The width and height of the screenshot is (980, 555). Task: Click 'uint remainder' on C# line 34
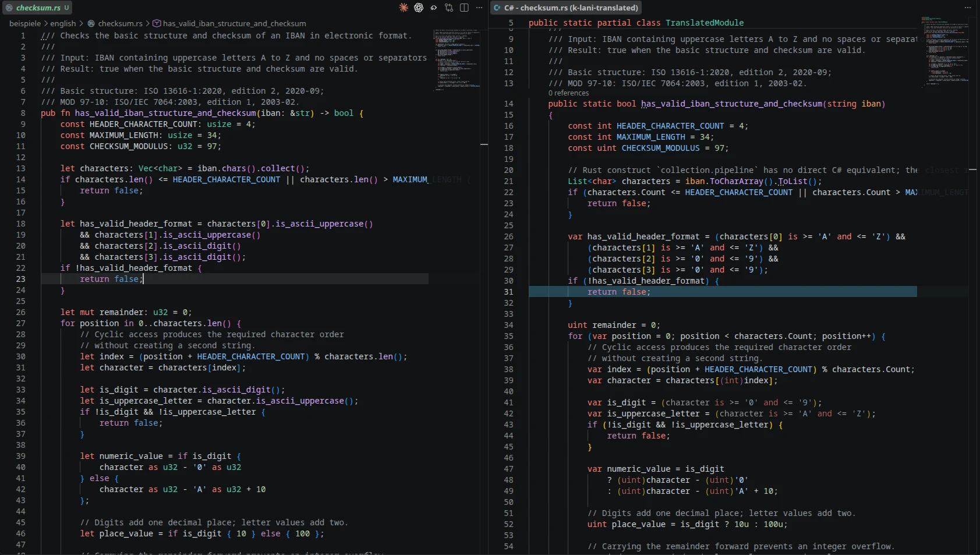[x=602, y=325]
